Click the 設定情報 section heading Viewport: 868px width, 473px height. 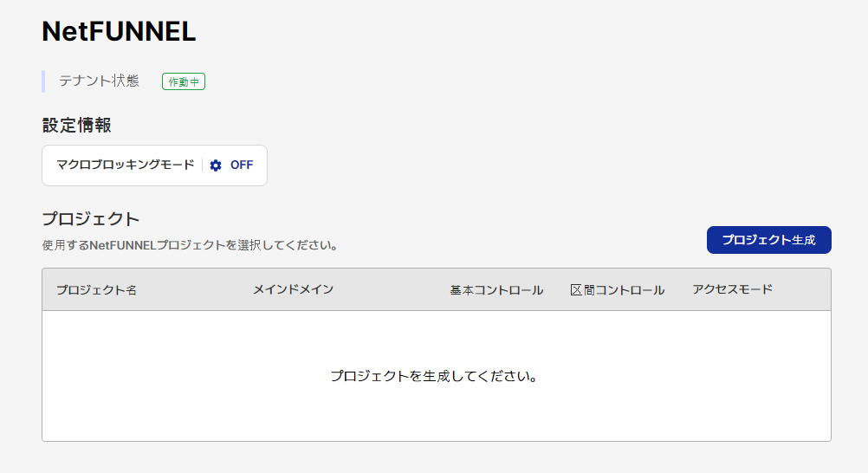(76, 125)
